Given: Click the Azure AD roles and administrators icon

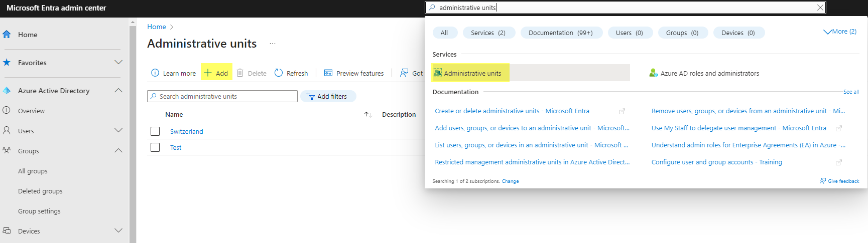Looking at the screenshot, I should [653, 73].
